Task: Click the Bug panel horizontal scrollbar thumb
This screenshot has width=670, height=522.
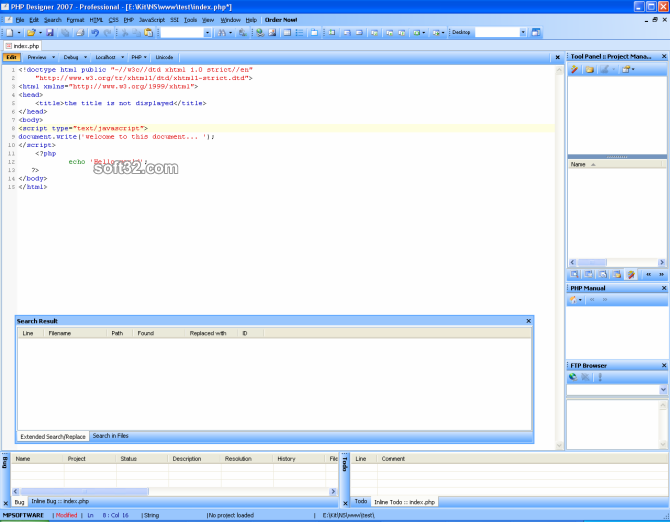Action: [84, 491]
